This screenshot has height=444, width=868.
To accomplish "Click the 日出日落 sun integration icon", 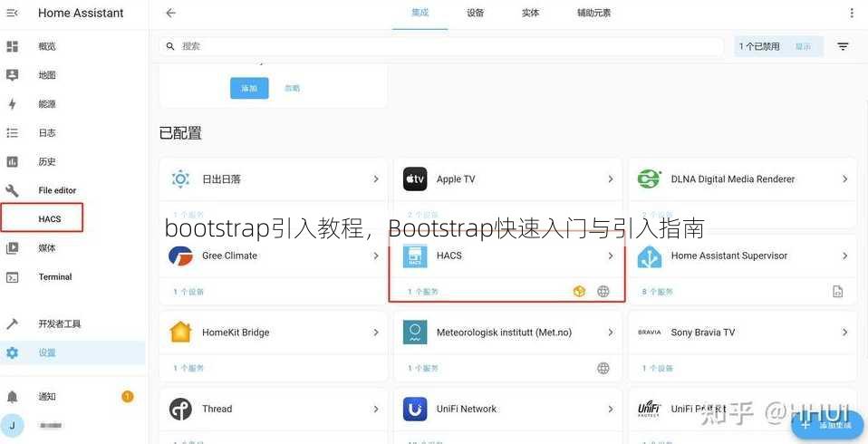I will click(180, 179).
